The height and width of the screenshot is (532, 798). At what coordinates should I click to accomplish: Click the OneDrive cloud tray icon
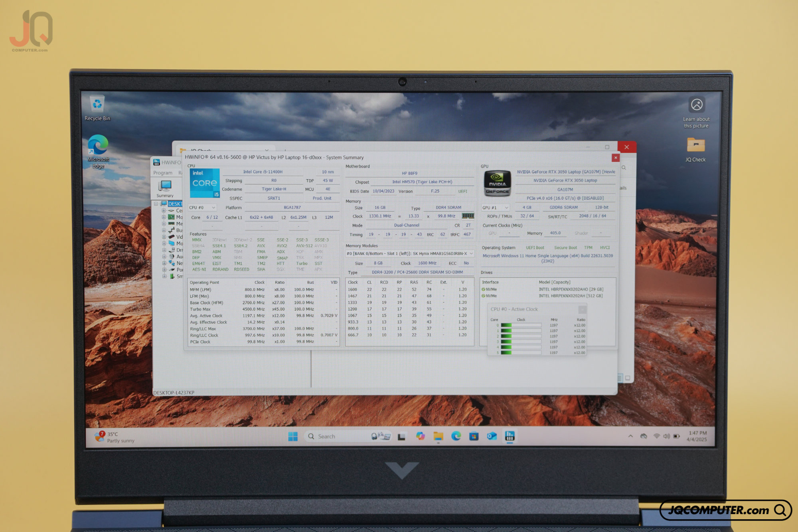coord(644,436)
